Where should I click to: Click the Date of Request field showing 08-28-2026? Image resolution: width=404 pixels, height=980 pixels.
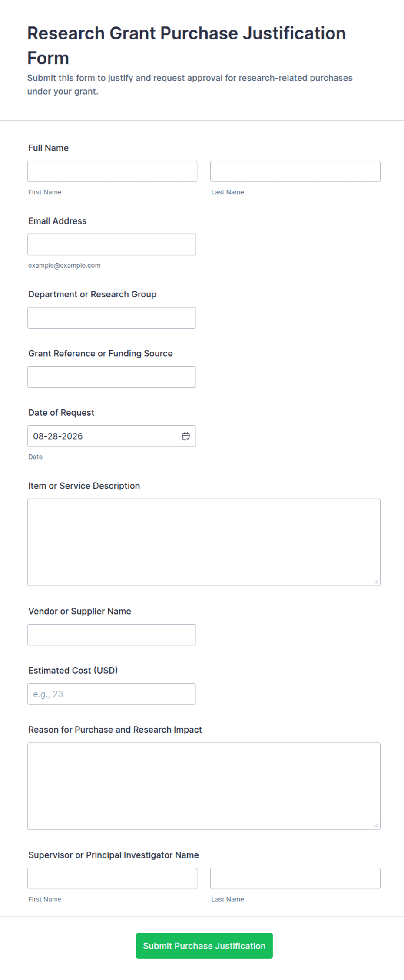click(x=112, y=436)
